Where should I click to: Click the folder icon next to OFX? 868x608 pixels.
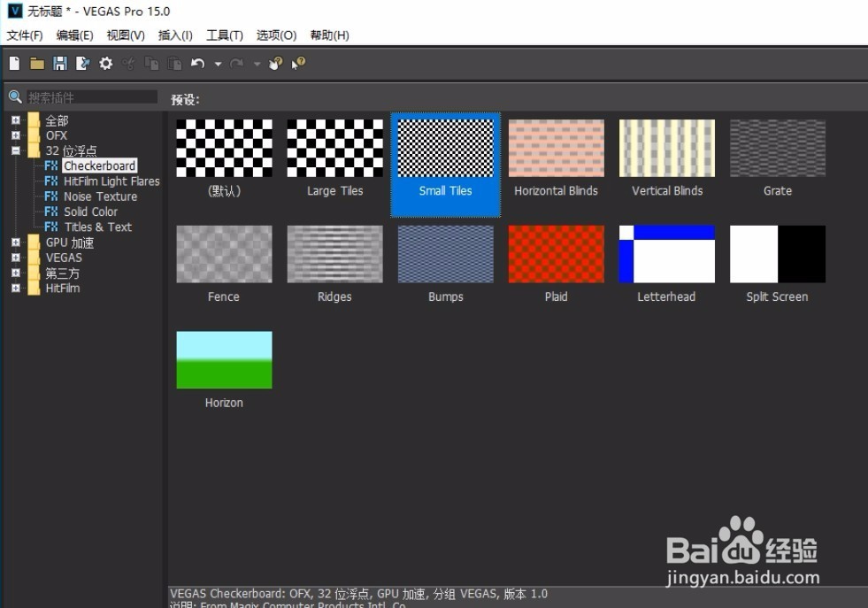click(34, 135)
